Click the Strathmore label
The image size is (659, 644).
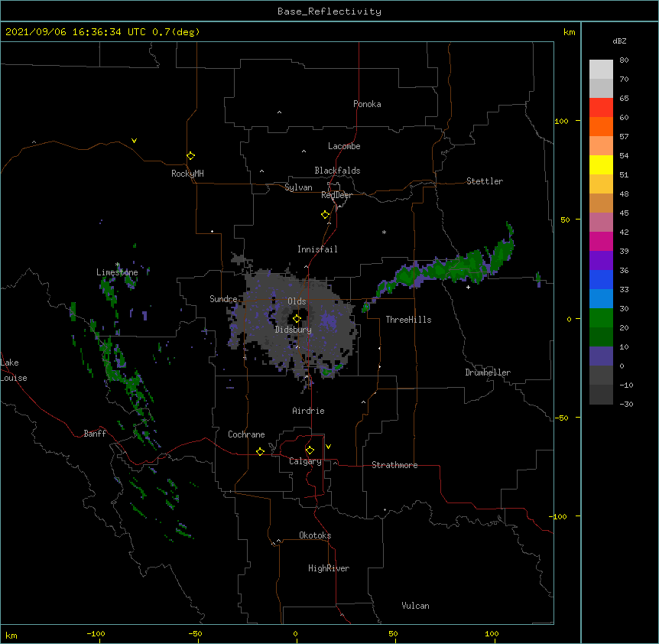click(x=394, y=465)
